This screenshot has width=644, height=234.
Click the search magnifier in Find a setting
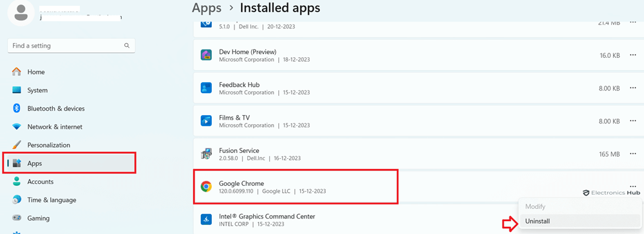[x=128, y=46]
